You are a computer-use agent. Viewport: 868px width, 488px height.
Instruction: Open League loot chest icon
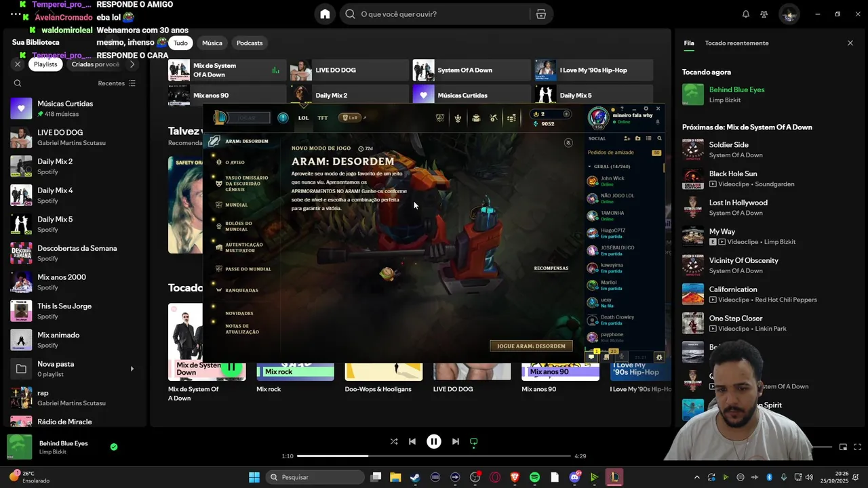click(476, 118)
